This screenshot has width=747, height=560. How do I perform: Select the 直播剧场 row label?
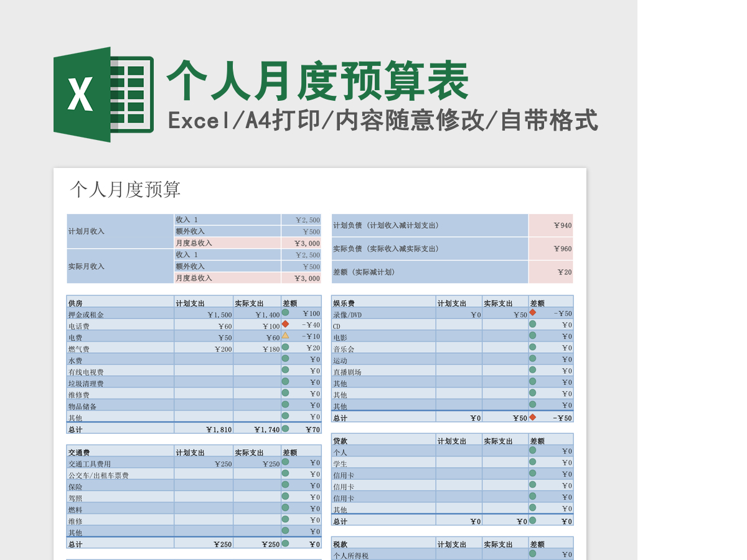click(x=383, y=371)
